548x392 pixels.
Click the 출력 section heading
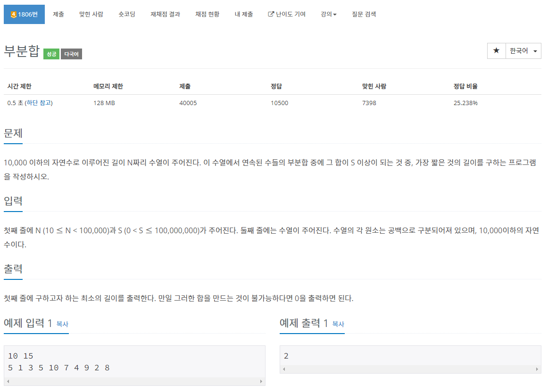(x=13, y=269)
